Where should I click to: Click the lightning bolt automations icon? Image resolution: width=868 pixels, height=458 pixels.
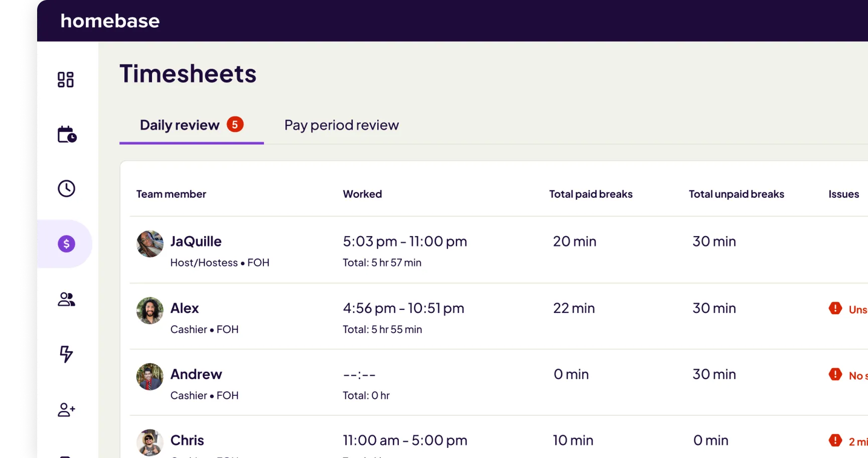66,355
